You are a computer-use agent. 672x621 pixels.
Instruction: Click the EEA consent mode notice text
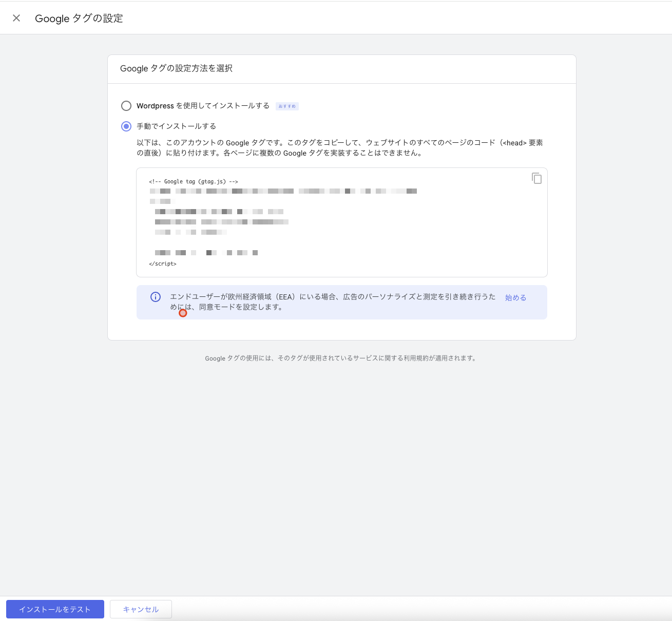click(332, 302)
